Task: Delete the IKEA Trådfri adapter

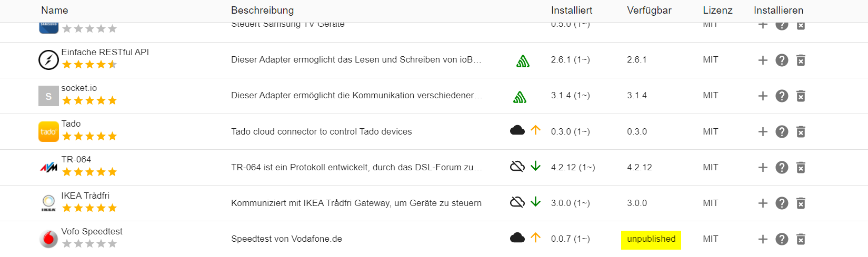Action: coord(801,203)
